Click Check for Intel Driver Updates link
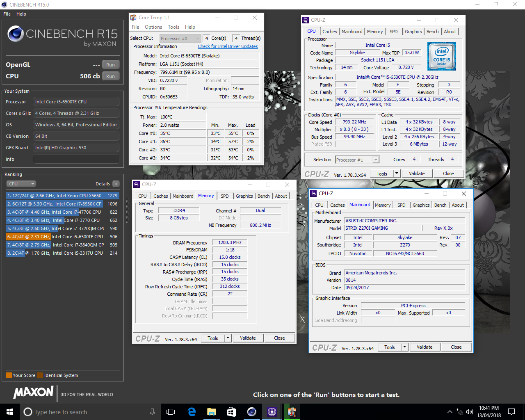The image size is (525, 420). (228, 46)
